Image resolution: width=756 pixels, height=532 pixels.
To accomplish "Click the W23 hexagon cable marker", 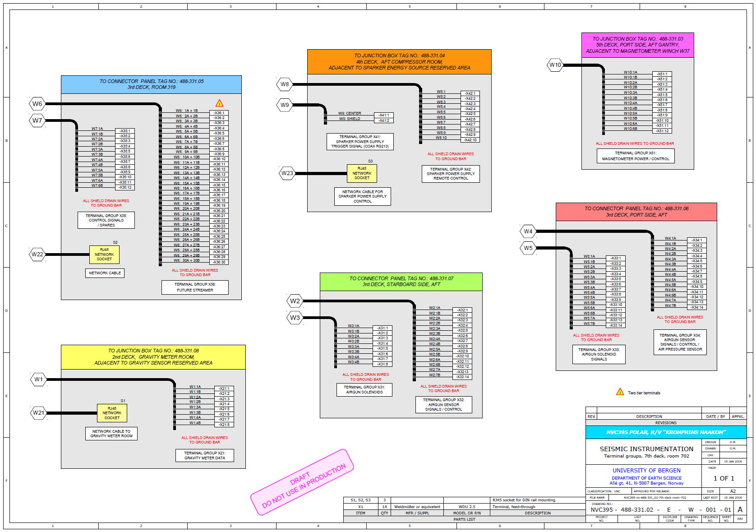I will click(x=287, y=173).
